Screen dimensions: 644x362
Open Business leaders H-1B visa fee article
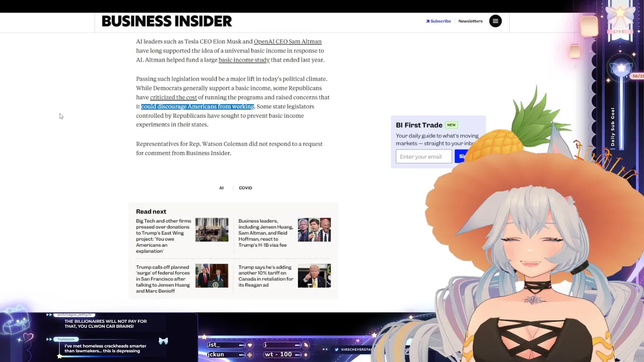265,233
